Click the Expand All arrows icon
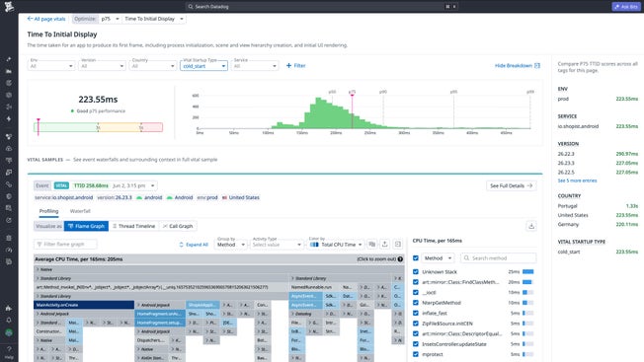The width and height of the screenshot is (644, 362). tap(181, 245)
